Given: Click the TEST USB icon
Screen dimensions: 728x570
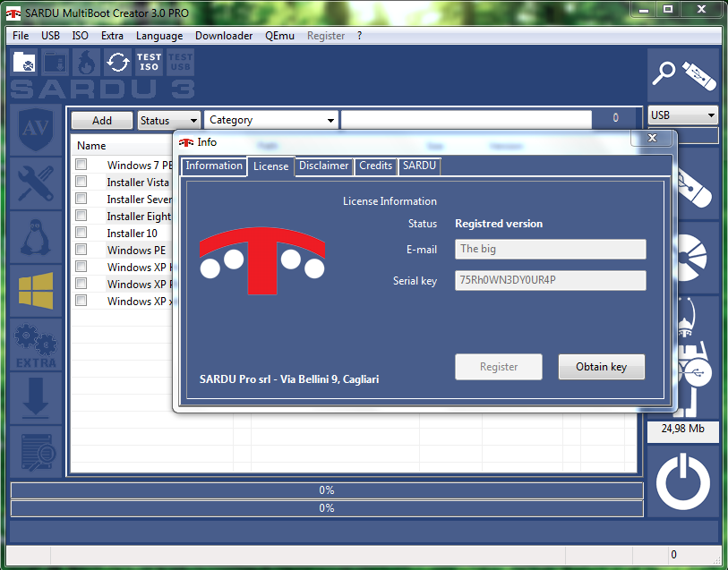Looking at the screenshot, I should pyautogui.click(x=180, y=62).
